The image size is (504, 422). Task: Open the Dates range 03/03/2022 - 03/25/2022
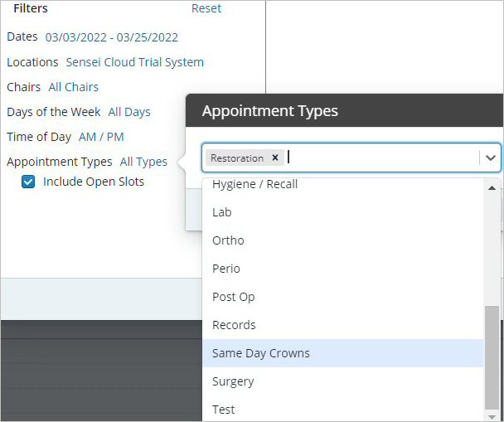click(x=111, y=37)
